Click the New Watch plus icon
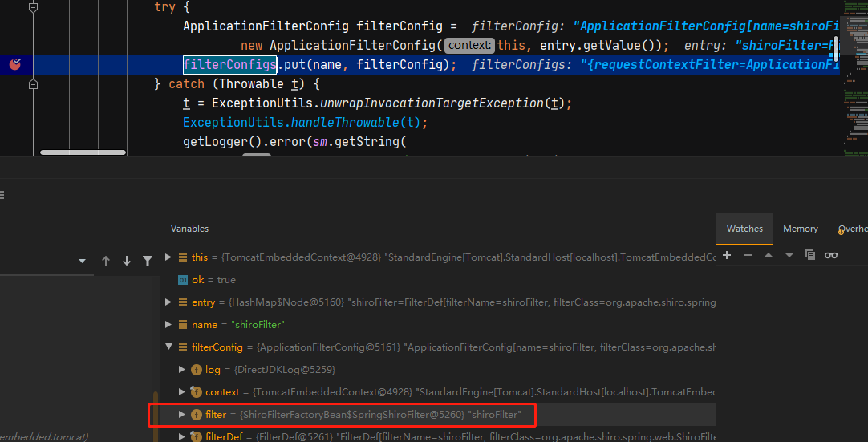This screenshot has width=868, height=442. click(727, 255)
